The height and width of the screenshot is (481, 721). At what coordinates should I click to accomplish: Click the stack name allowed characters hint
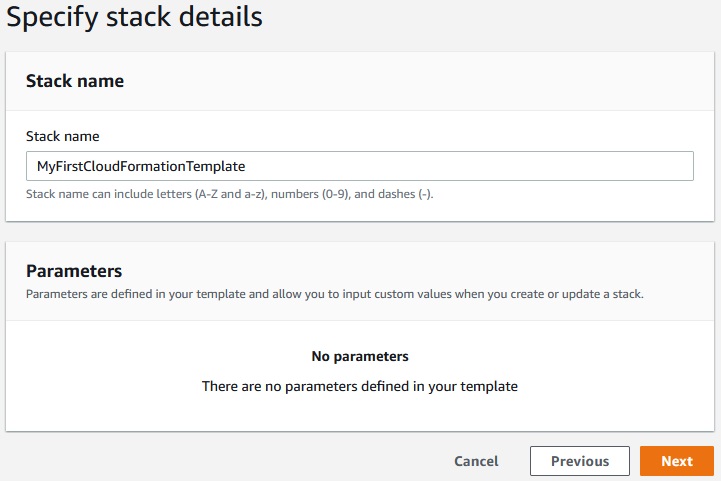[x=229, y=194]
